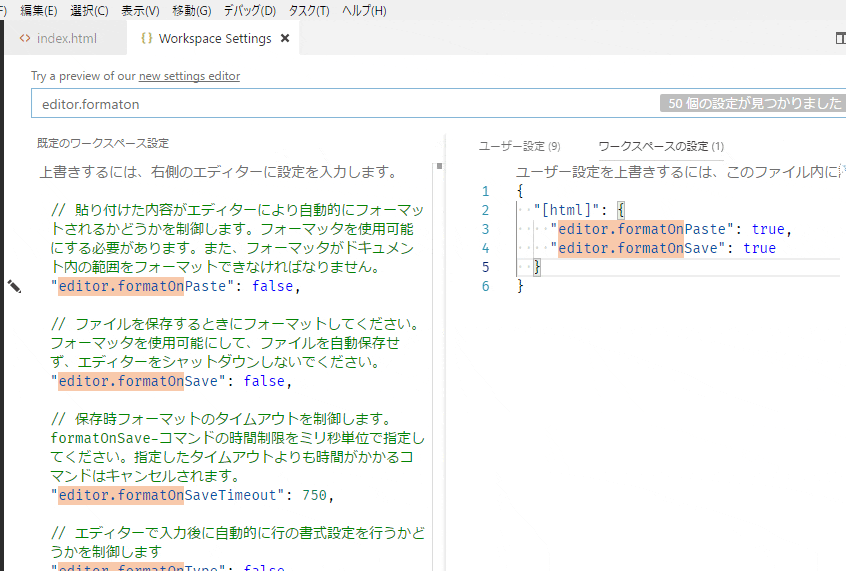
Task: Select the Workspace Settings tab
Action: coord(215,38)
